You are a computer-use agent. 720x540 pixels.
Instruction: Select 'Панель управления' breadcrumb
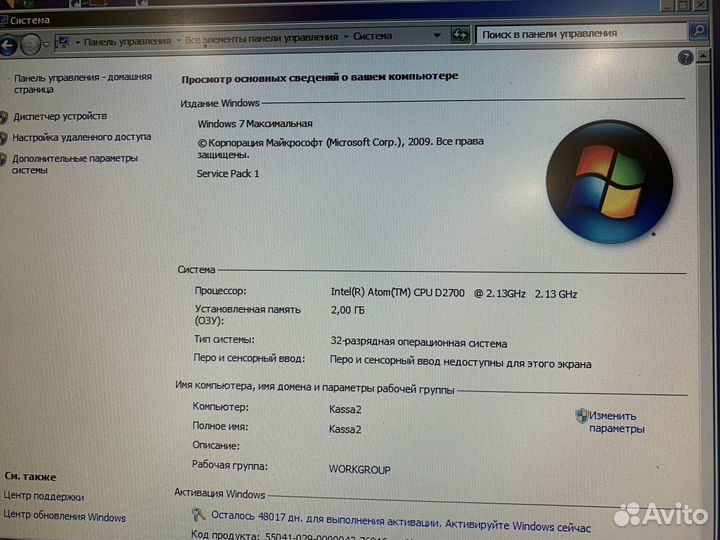click(127, 42)
